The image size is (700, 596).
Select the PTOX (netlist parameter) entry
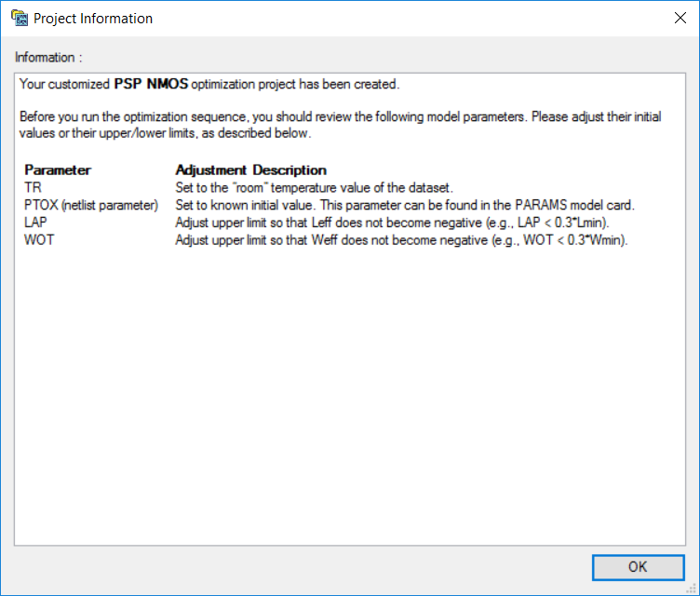point(91,205)
